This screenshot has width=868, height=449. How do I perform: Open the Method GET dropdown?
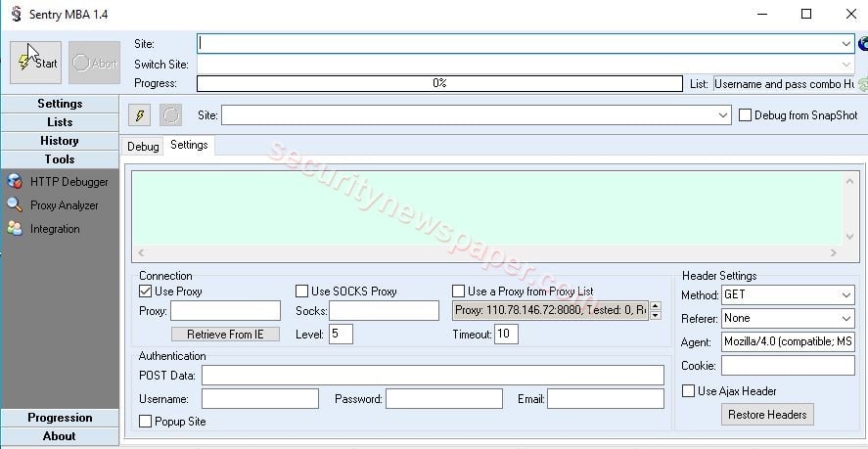(846, 295)
